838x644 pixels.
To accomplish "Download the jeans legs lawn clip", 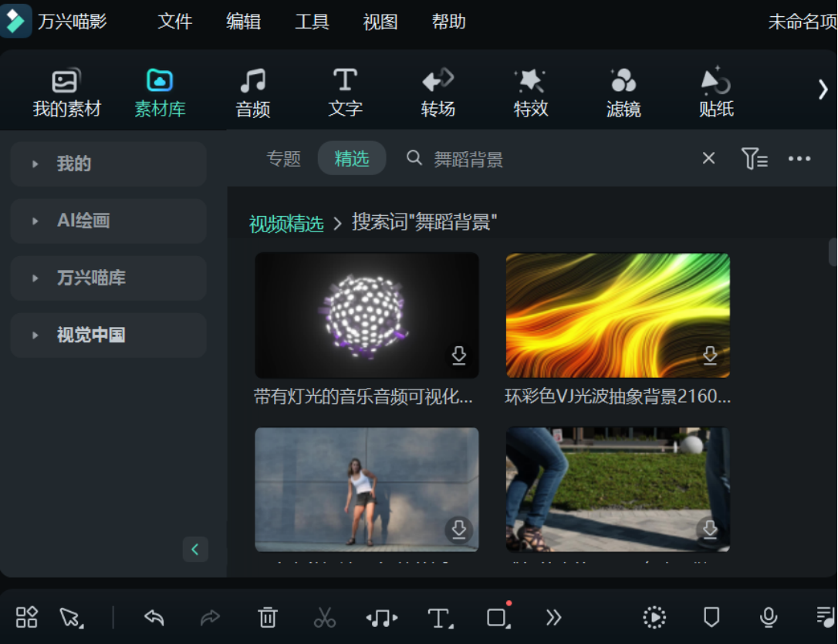I will (x=710, y=529).
